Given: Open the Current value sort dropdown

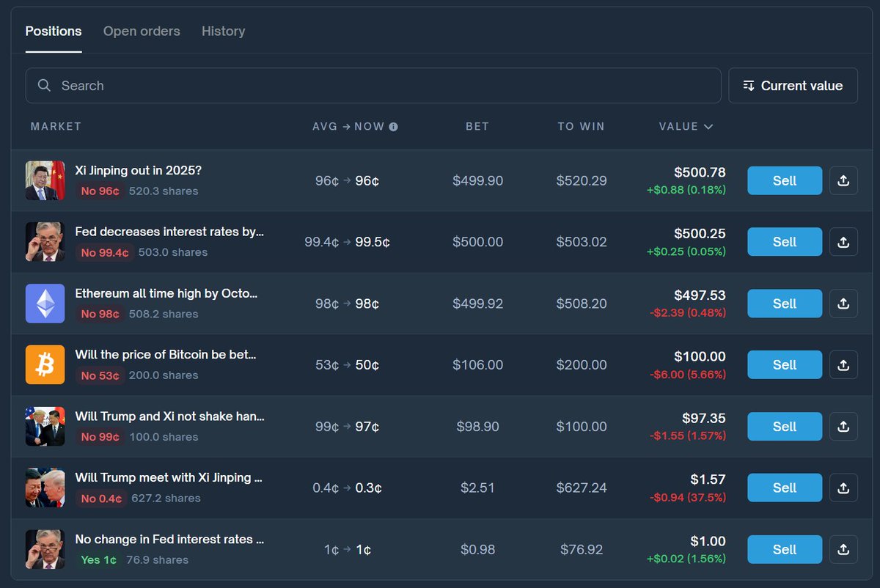Looking at the screenshot, I should tap(793, 86).
